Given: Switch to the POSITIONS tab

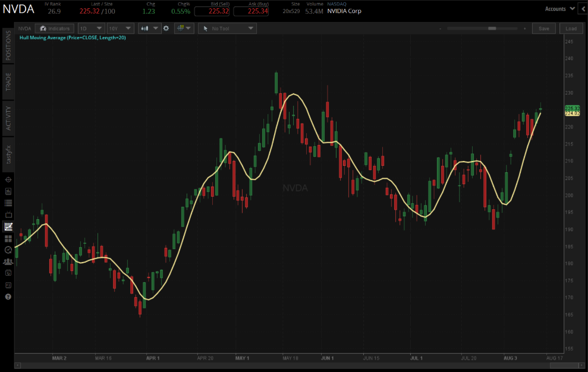Looking at the screenshot, I should (8, 45).
